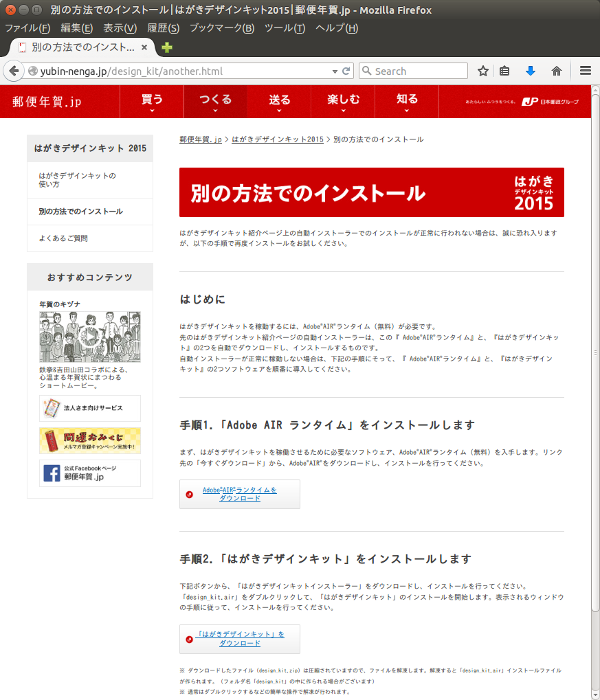Reload the page with the refresh icon
Image resolution: width=600 pixels, height=700 pixels.
coord(346,71)
